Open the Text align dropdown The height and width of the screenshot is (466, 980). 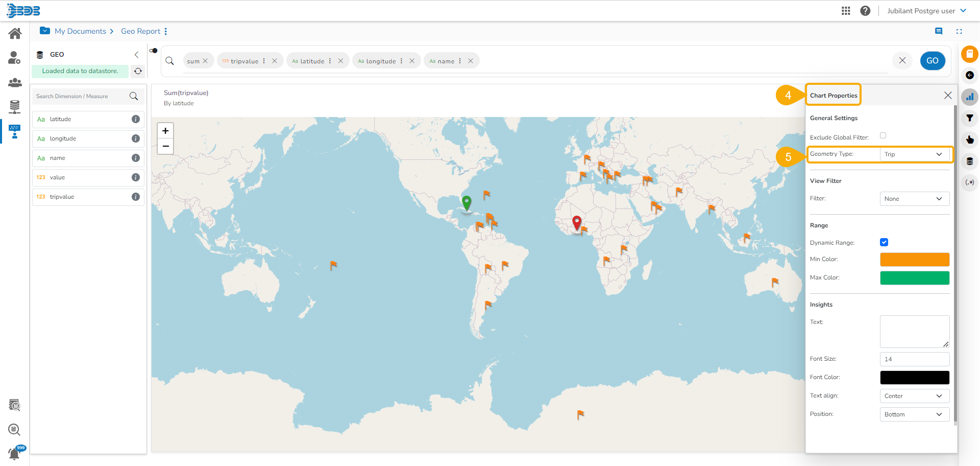point(915,396)
